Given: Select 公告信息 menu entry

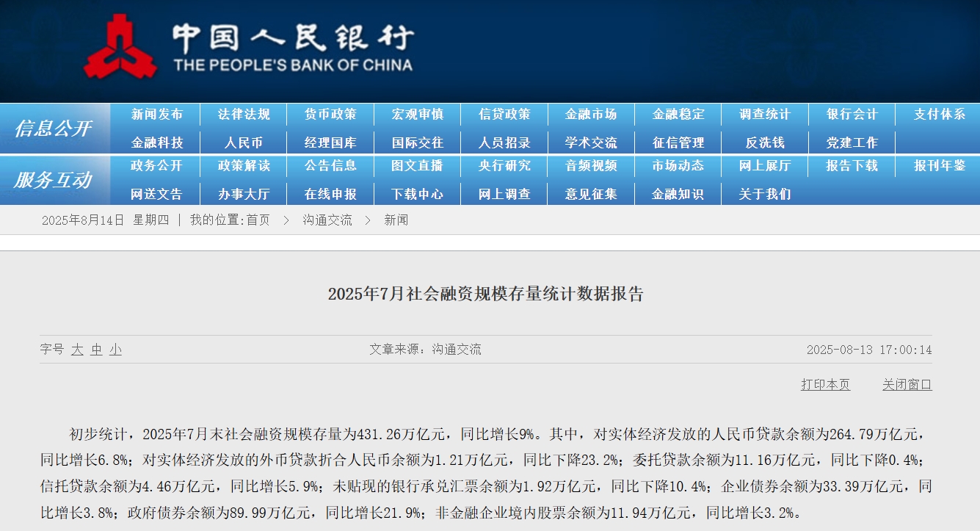Looking at the screenshot, I should 330,166.
